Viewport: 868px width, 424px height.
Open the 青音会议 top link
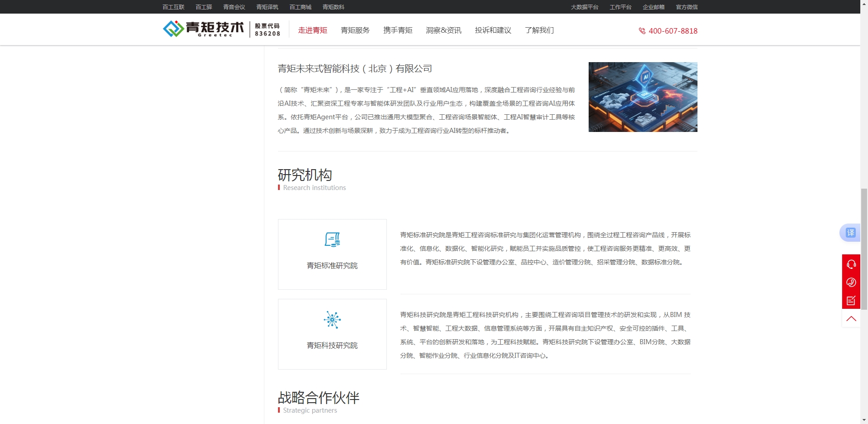click(x=234, y=7)
